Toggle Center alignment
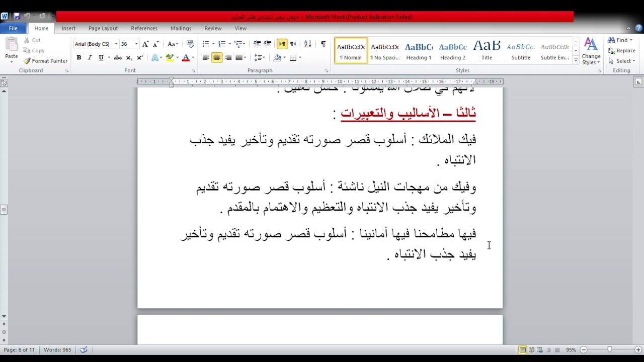The width and height of the screenshot is (644, 362). tap(217, 58)
